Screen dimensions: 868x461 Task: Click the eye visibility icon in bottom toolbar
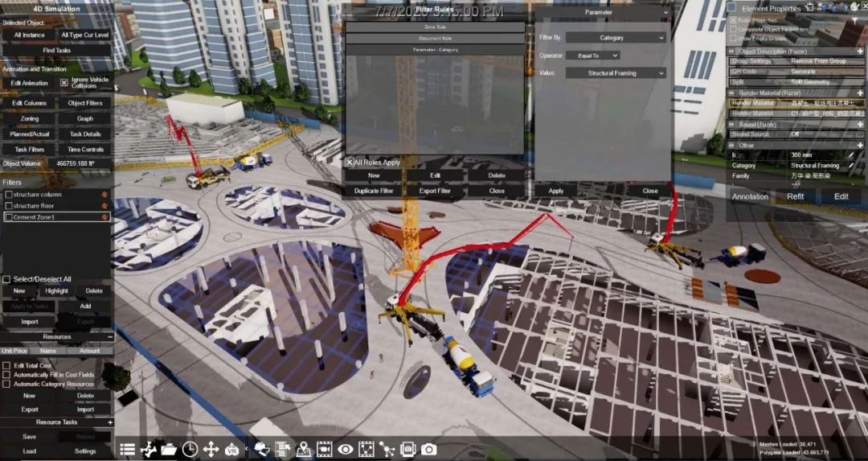[346, 450]
